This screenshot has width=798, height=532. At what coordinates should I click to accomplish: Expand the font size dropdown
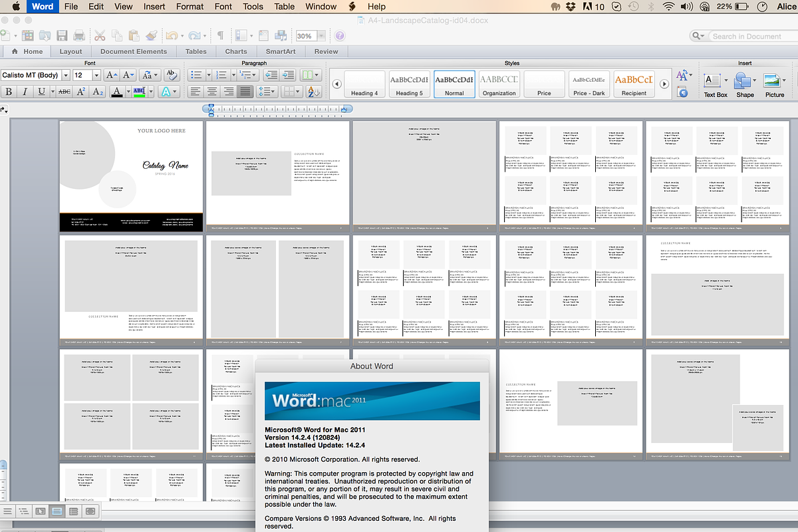pyautogui.click(x=96, y=76)
